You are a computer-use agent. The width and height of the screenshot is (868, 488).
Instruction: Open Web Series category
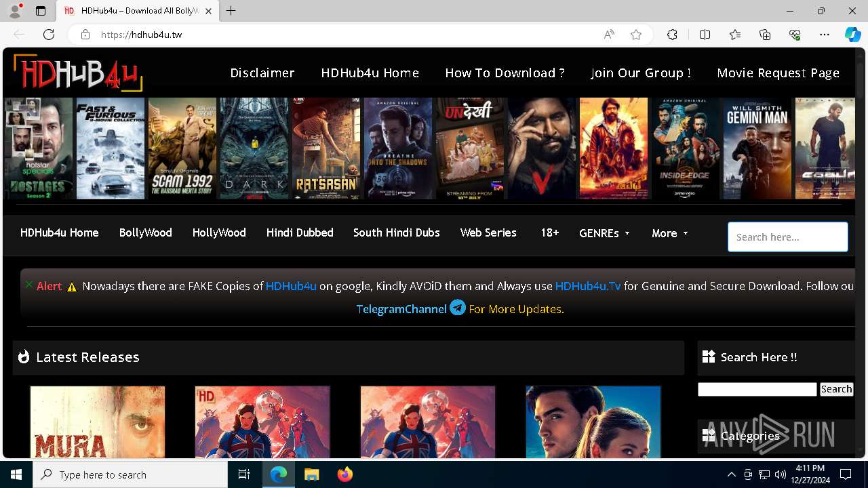click(x=488, y=232)
